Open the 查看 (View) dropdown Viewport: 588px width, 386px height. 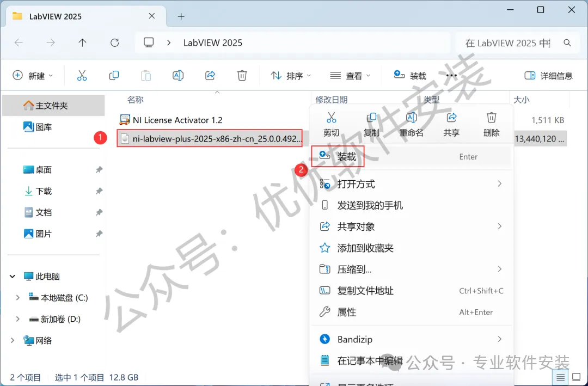(x=350, y=76)
